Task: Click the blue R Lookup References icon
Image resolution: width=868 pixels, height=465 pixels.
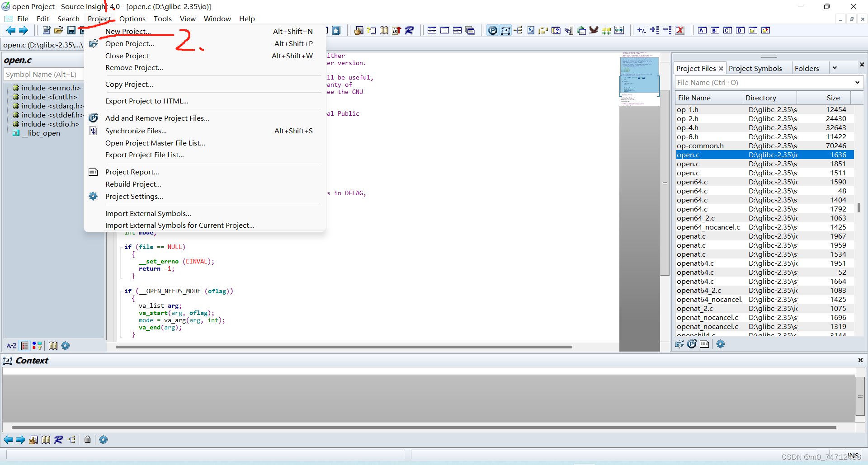Action: 410,30
